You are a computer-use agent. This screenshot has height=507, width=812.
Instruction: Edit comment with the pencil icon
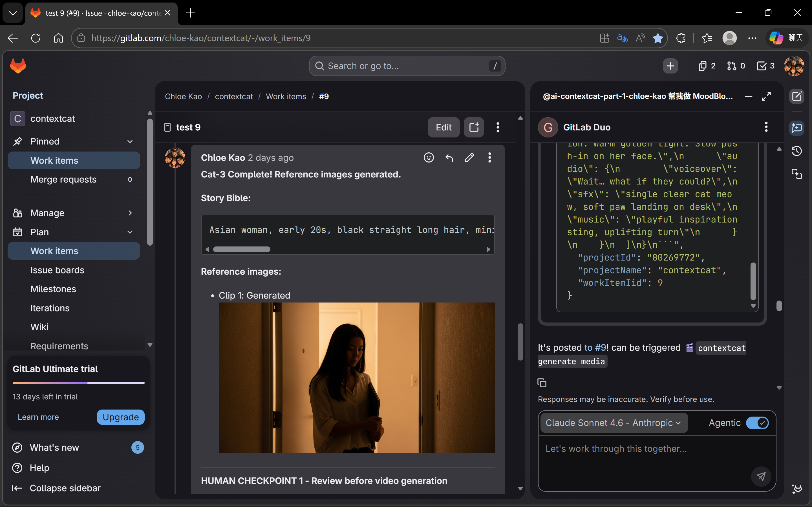coord(469,158)
